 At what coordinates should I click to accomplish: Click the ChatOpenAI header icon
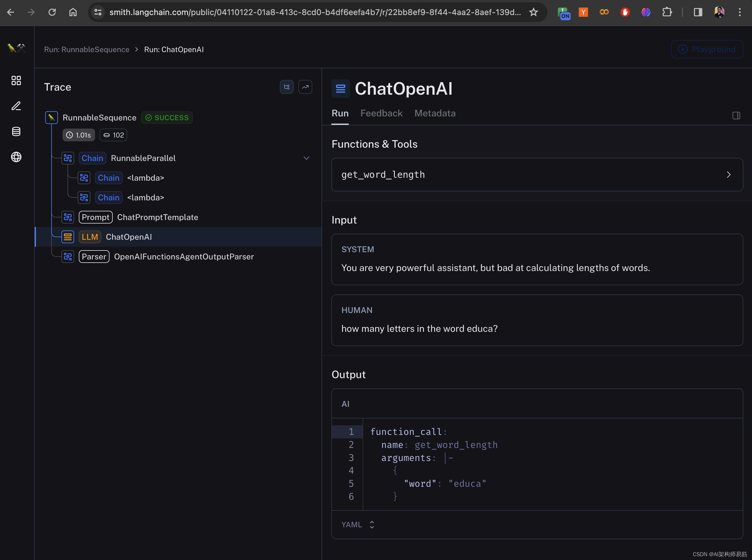(x=340, y=89)
